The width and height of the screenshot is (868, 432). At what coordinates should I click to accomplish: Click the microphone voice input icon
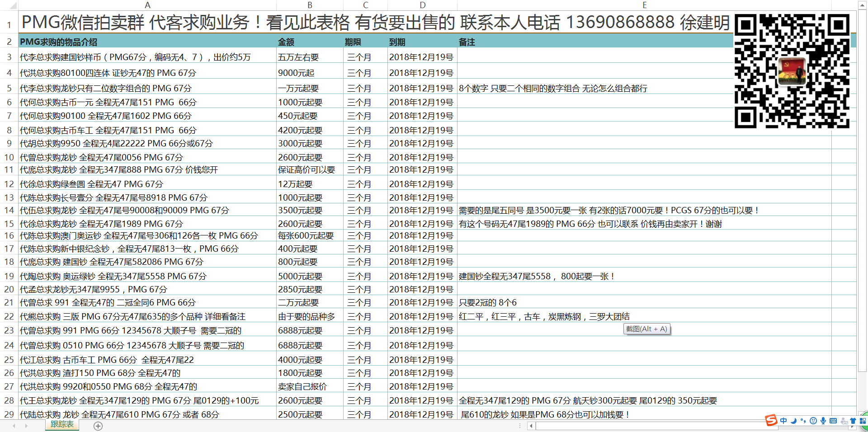point(823,421)
